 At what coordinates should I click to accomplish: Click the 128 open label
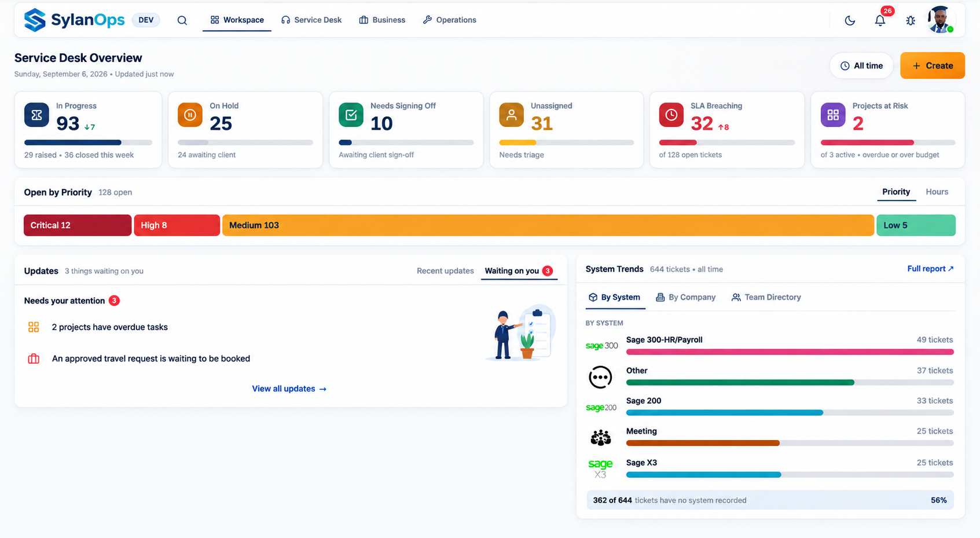pos(115,192)
